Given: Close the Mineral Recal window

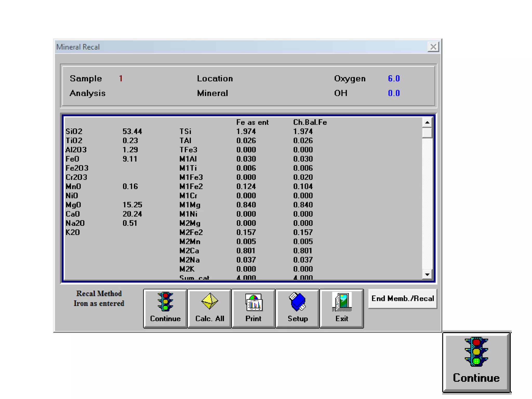Looking at the screenshot, I should coord(433,47).
